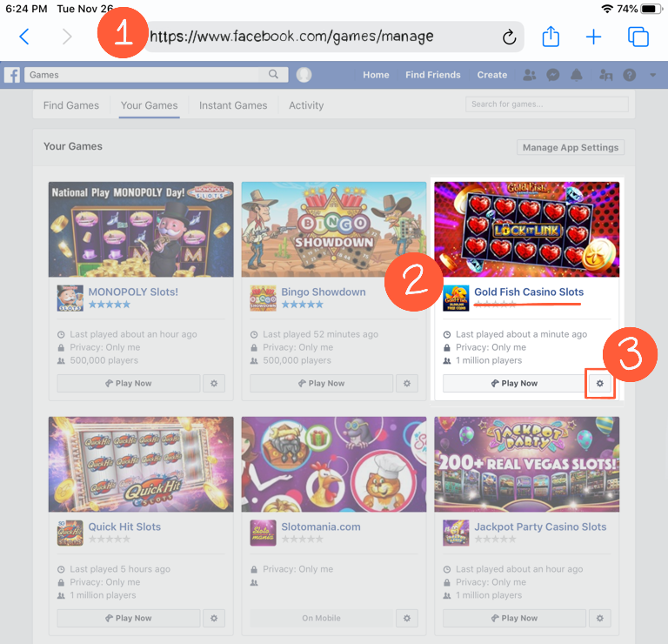Switch to Find Games tab

pyautogui.click(x=71, y=105)
